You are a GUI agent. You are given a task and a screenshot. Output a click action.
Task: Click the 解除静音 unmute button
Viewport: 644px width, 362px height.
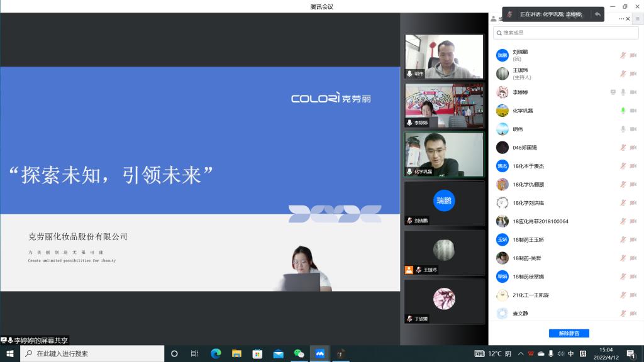569,333
